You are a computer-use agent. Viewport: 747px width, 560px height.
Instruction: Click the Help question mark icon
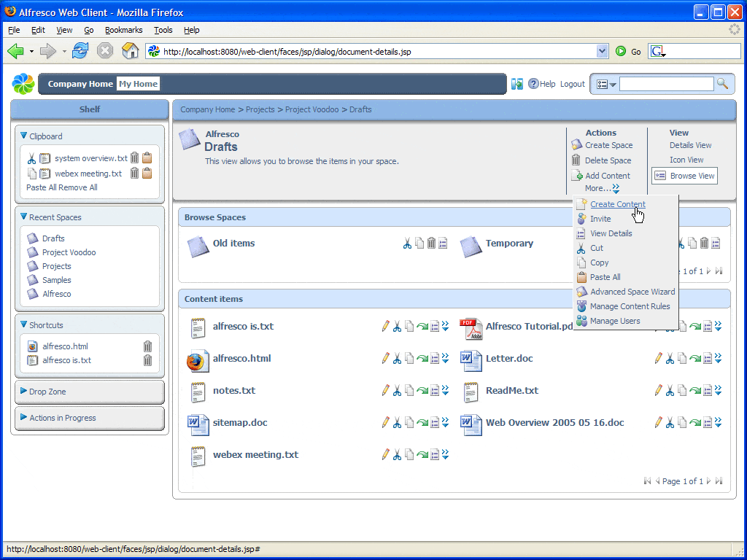coord(533,84)
